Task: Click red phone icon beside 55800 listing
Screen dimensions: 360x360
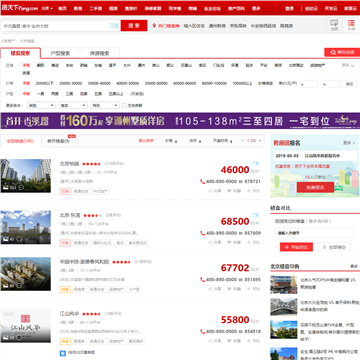Action: tap(202, 332)
